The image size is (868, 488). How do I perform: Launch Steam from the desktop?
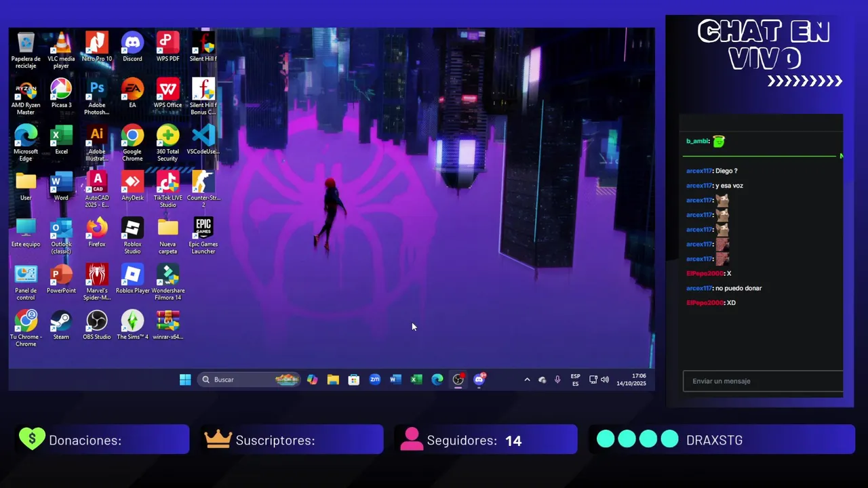pos(61,325)
